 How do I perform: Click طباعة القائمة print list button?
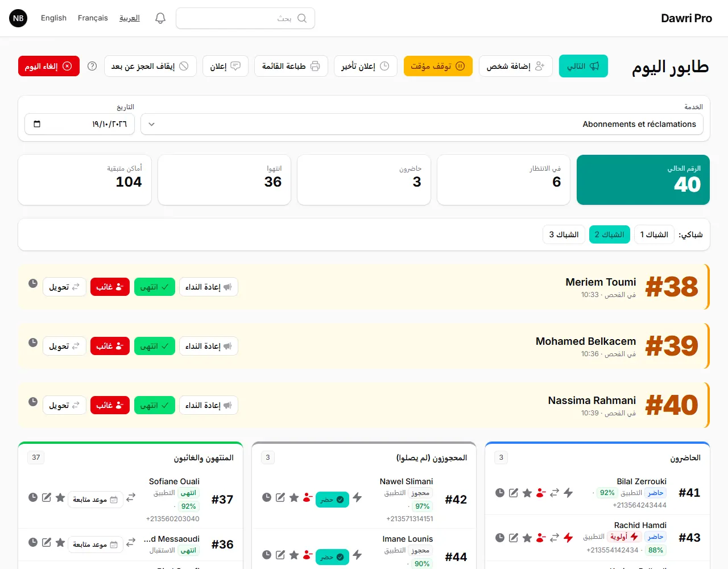click(291, 66)
